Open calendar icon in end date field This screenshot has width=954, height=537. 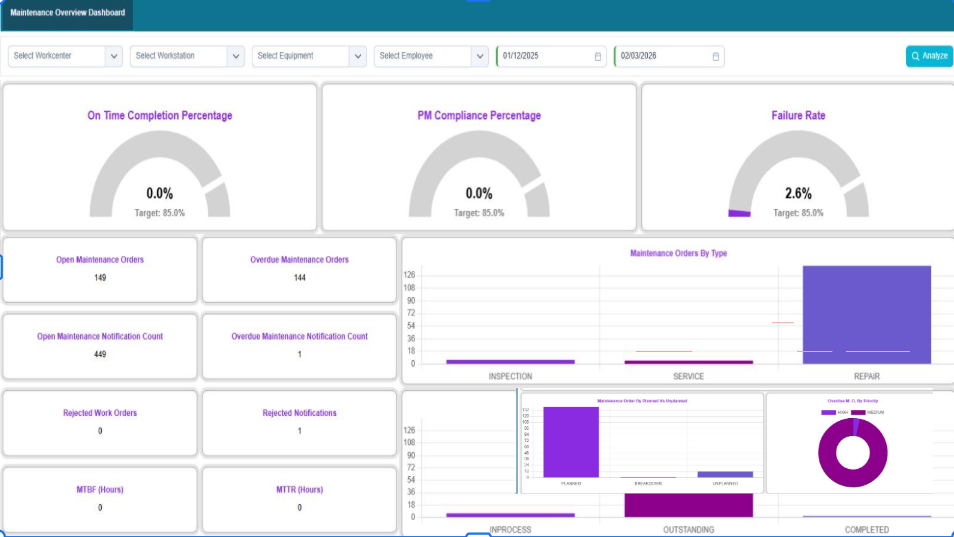(715, 56)
